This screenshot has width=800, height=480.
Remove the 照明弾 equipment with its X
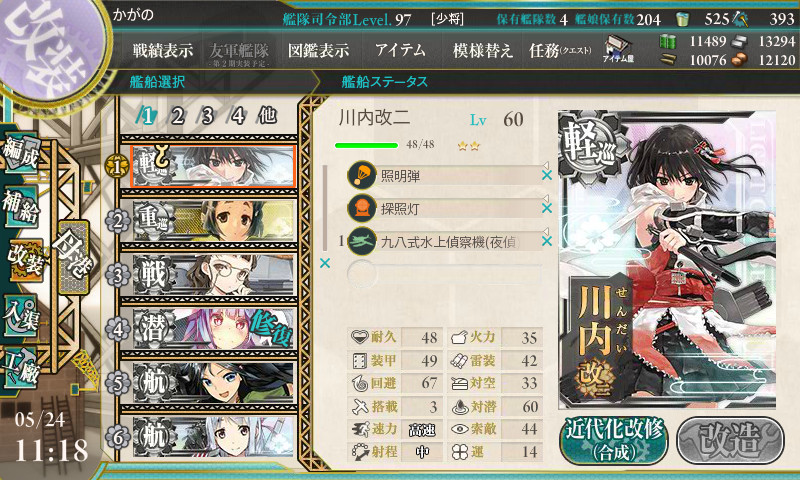(546, 175)
